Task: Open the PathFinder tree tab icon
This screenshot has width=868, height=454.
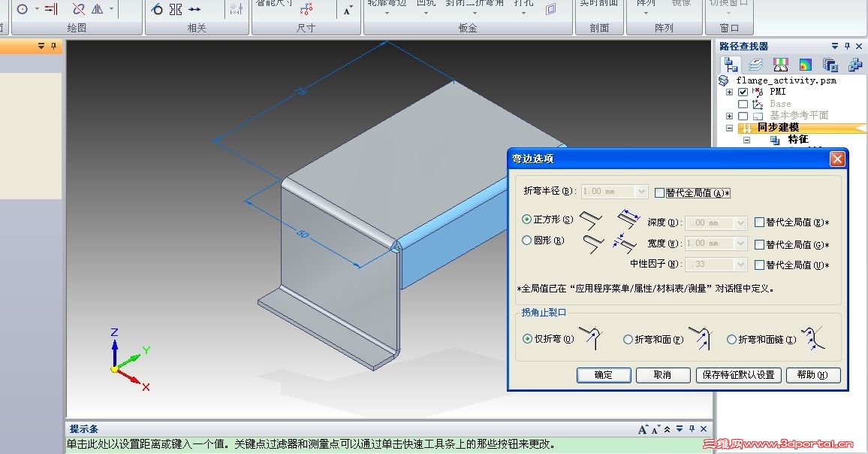Action: (731, 65)
